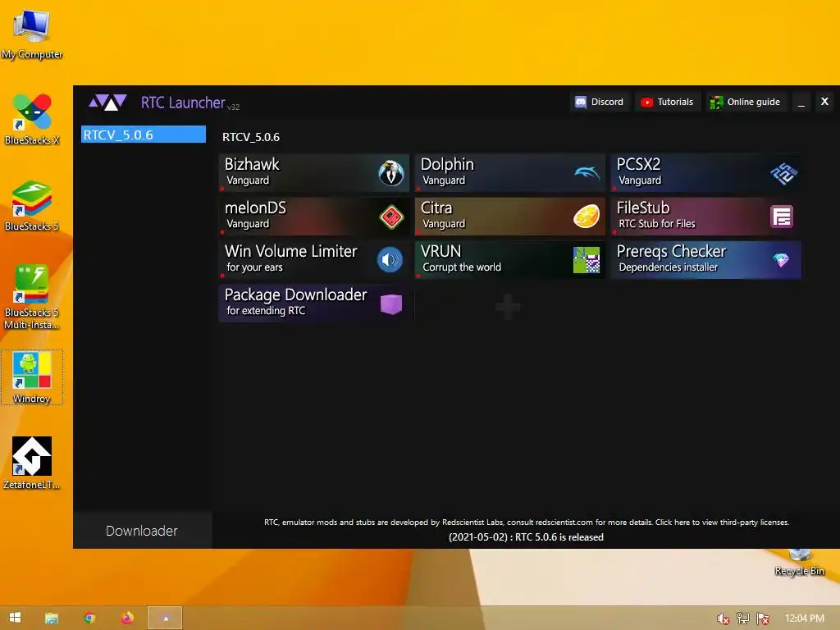
Task: Select the Recycle Bin desktop icon
Action: (x=799, y=563)
